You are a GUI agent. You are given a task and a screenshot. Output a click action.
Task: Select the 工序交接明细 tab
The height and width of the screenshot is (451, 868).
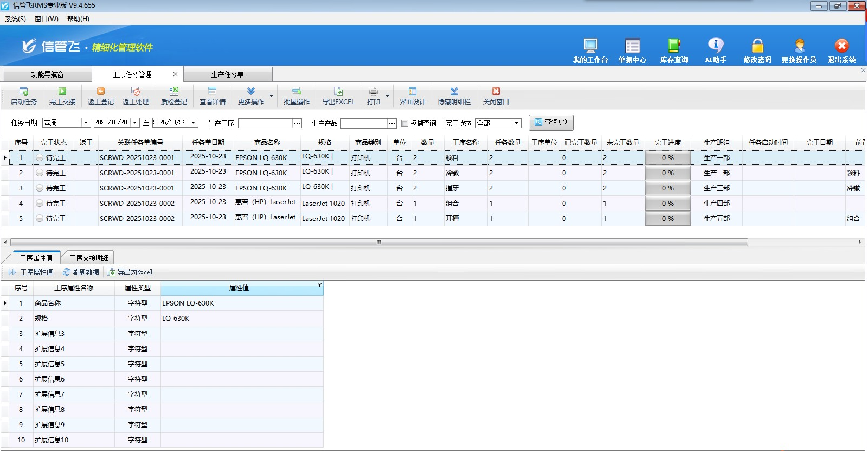[89, 258]
